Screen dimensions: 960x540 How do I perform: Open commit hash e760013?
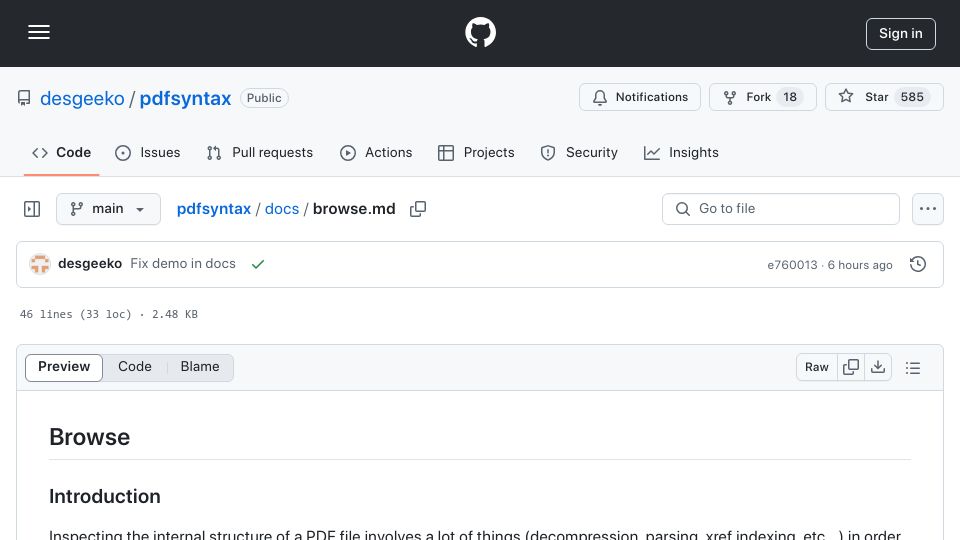pos(792,264)
